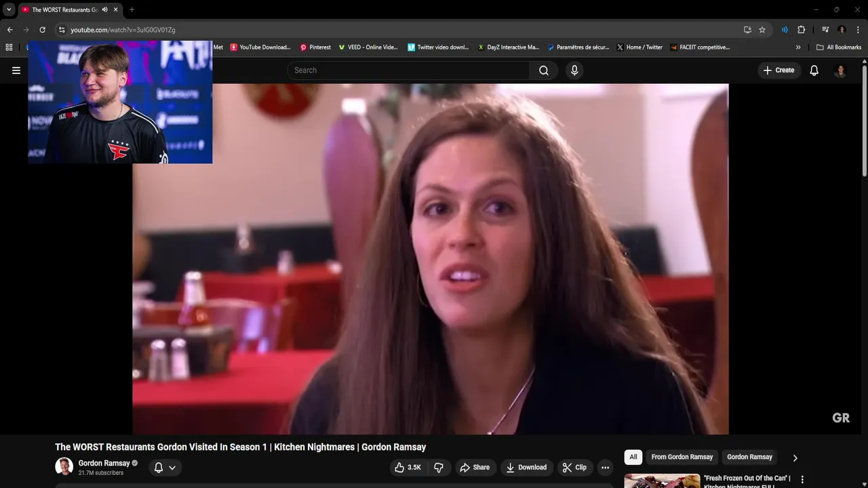This screenshot has height=488, width=868.
Task: Open more actions three-dot button
Action: (x=605, y=468)
